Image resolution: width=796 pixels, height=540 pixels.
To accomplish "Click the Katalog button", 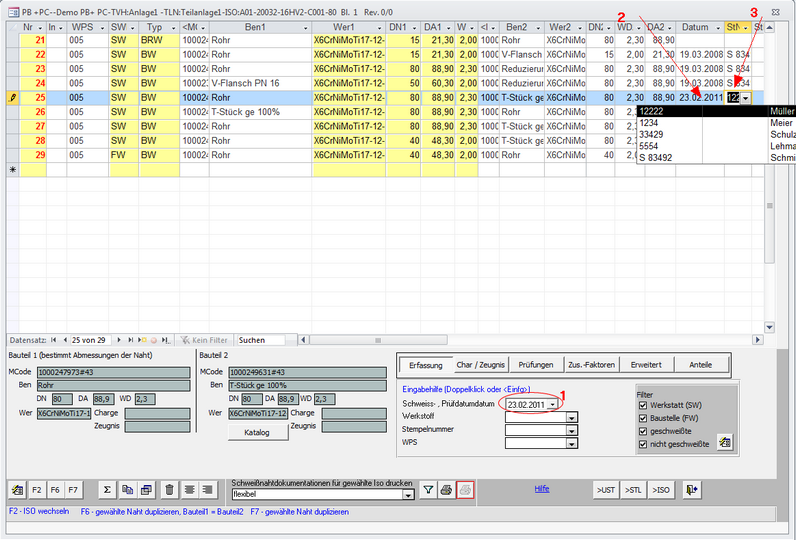I will pyautogui.click(x=256, y=433).
